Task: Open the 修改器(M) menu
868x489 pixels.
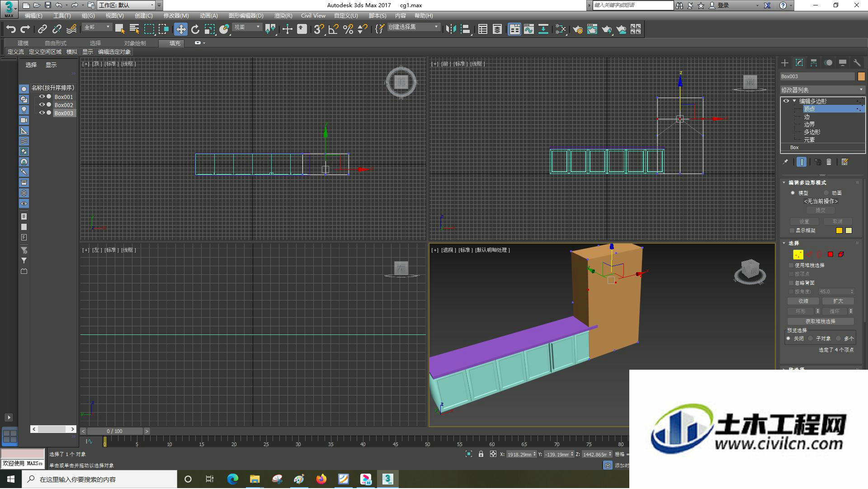Action: point(176,16)
